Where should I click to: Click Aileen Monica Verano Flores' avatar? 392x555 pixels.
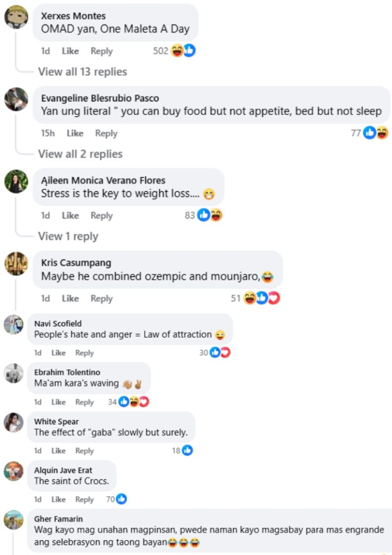pyautogui.click(x=16, y=182)
